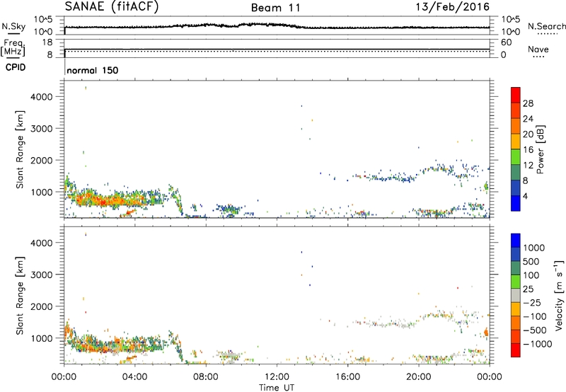Click the date '13/Feb/2016'

[x=452, y=7]
